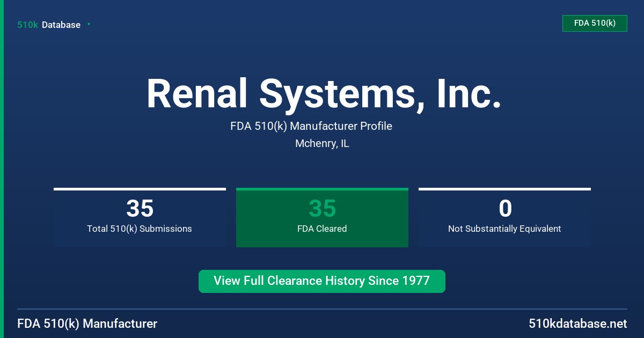Select the FDA 510(k) Manufacturer Profile subtitle
The height and width of the screenshot is (338, 644).
coord(311,126)
